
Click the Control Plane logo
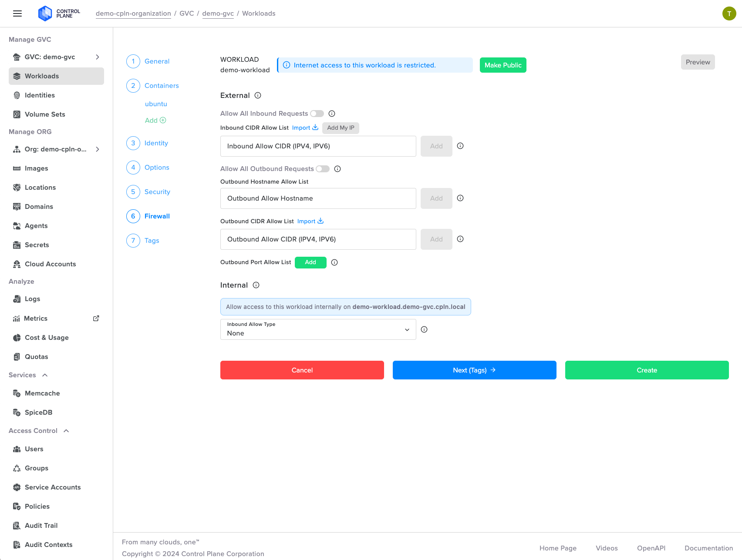(45, 13)
